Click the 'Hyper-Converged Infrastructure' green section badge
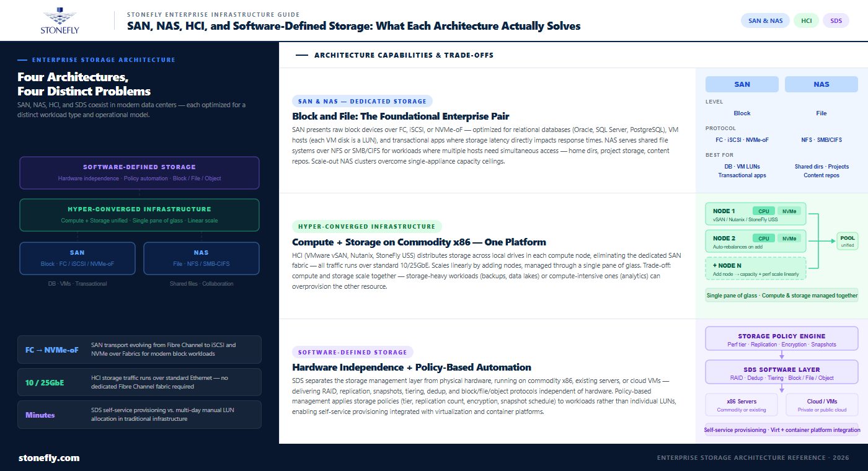868x471 pixels. coord(367,226)
